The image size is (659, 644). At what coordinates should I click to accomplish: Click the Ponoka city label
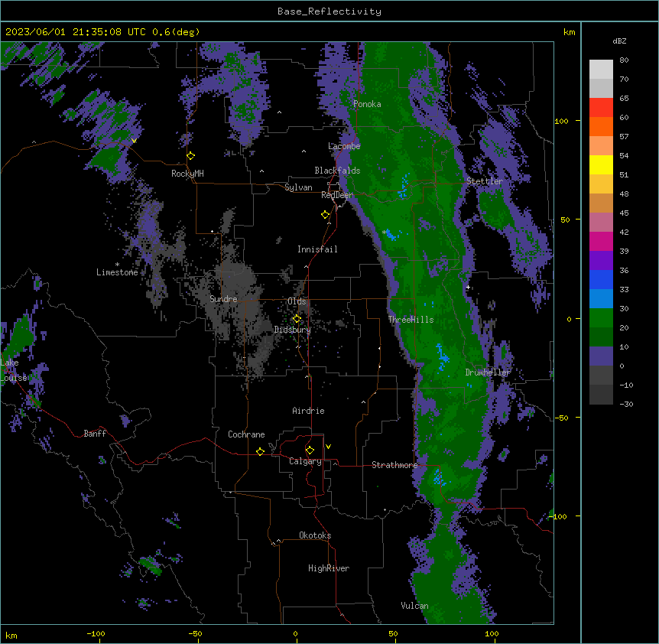(x=367, y=104)
